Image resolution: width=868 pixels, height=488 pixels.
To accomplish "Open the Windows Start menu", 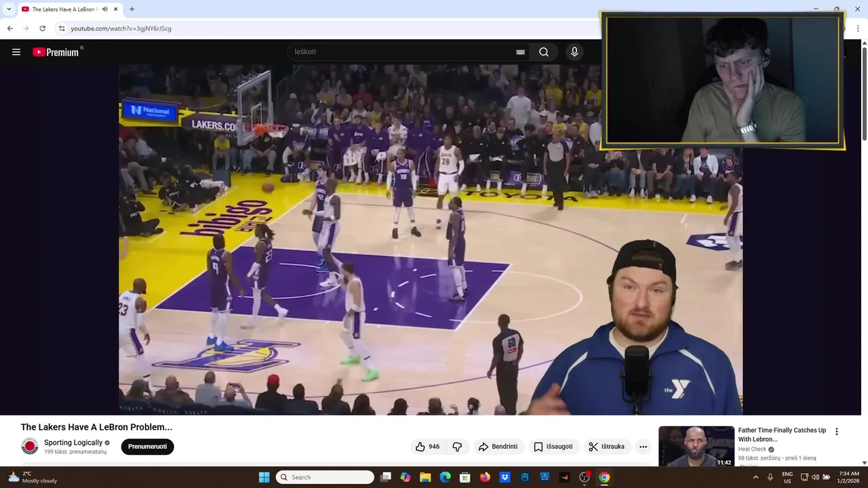I will [264, 477].
